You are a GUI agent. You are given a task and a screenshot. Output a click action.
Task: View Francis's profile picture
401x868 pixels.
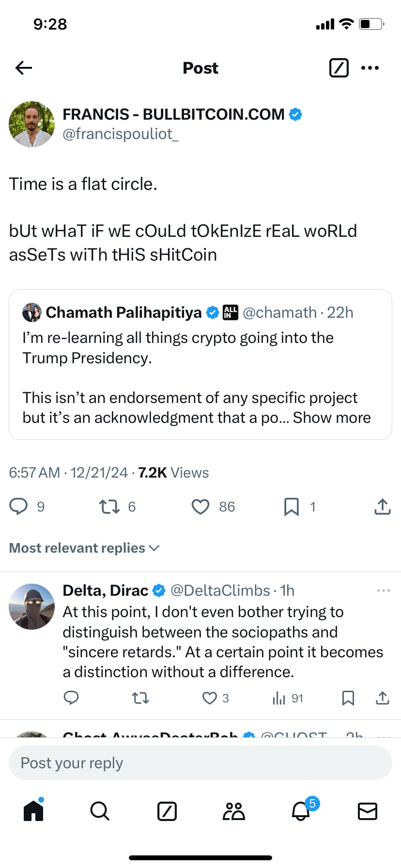[32, 124]
